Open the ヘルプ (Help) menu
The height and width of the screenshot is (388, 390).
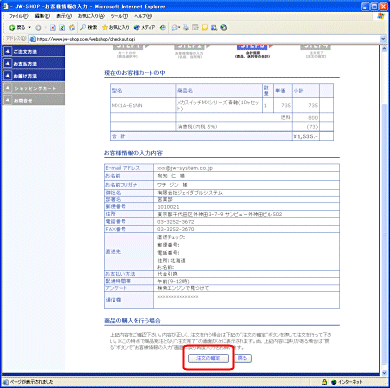click(143, 16)
